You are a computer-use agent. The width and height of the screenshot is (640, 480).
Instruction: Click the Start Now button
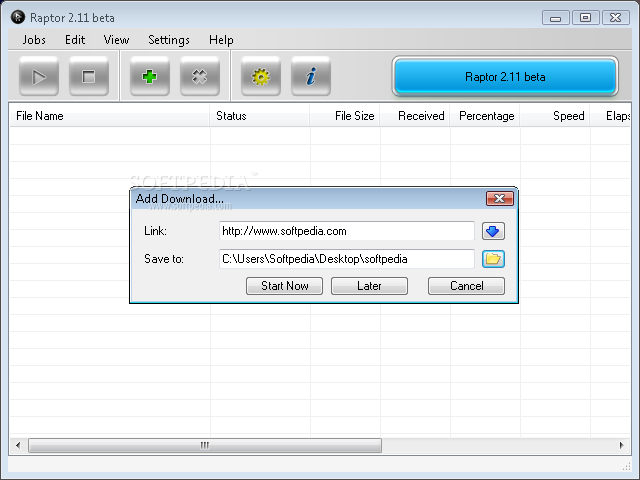pos(284,286)
